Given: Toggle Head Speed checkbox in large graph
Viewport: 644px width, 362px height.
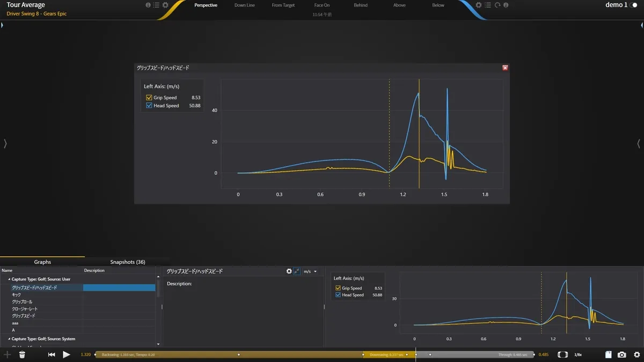Looking at the screenshot, I should coord(149,106).
